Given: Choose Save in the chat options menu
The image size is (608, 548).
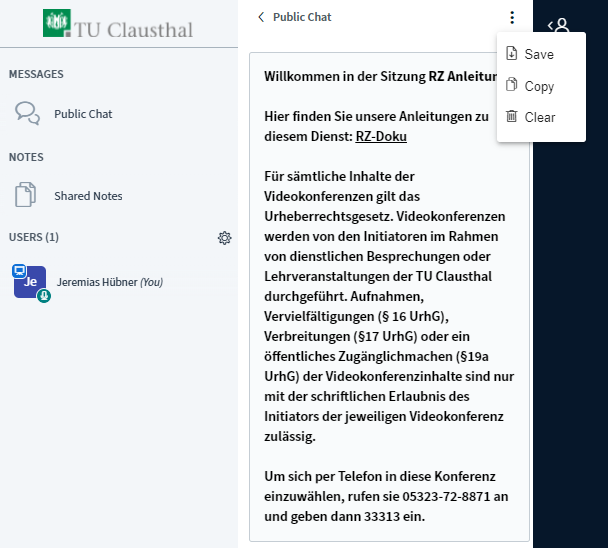Looking at the screenshot, I should coord(539,54).
